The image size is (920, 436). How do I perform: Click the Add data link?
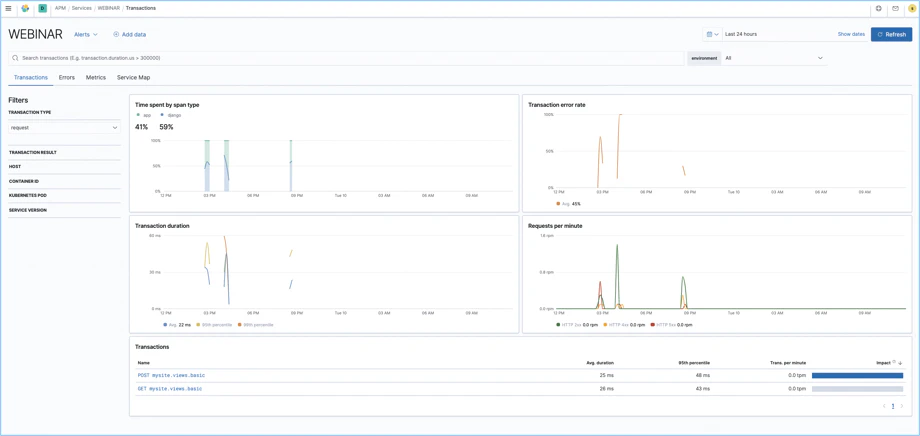[x=129, y=35]
